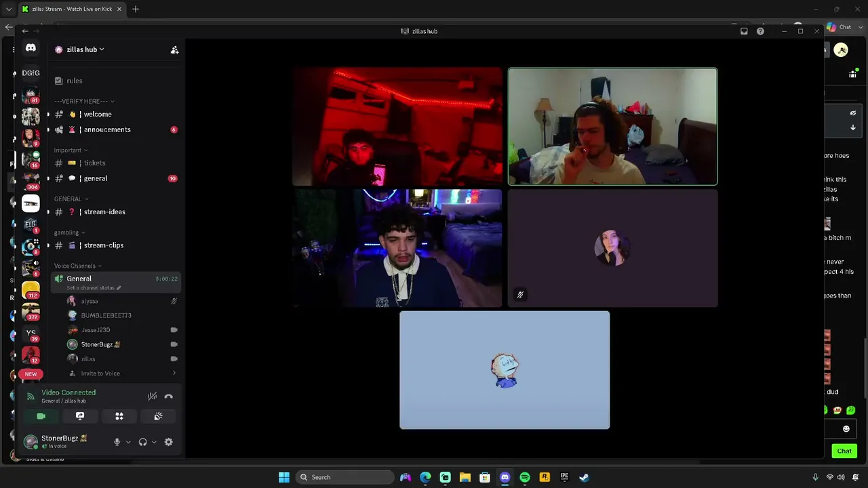Viewport: 868px width, 488px height.
Task: Click JesseJ230 in voice member list
Action: (123, 330)
